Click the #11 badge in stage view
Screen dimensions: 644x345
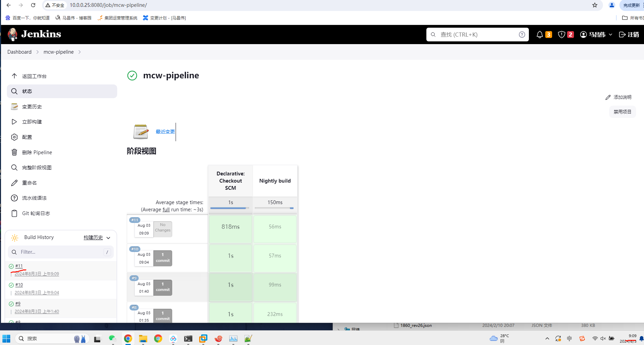[x=135, y=220]
